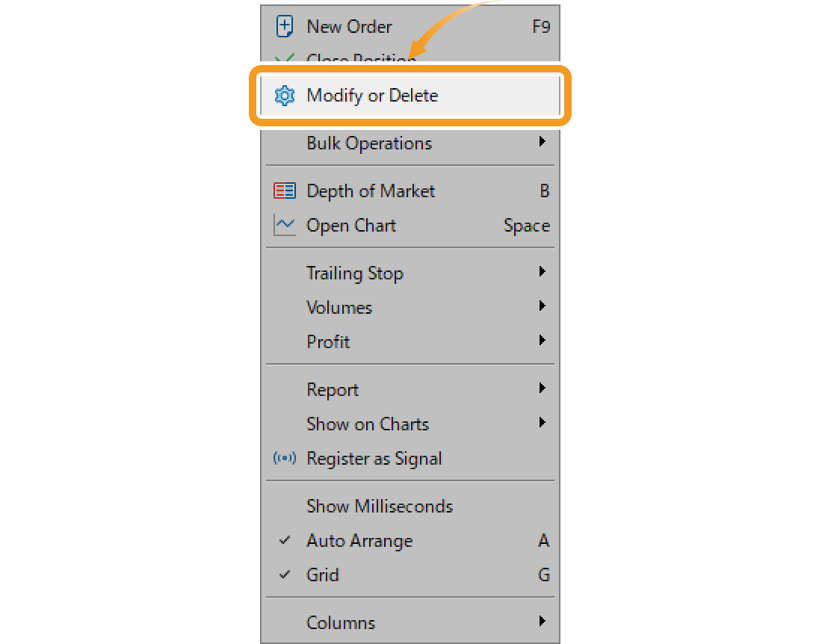Expand the Bulk Operations submenu
This screenshot has width=822, height=644.
click(x=368, y=143)
